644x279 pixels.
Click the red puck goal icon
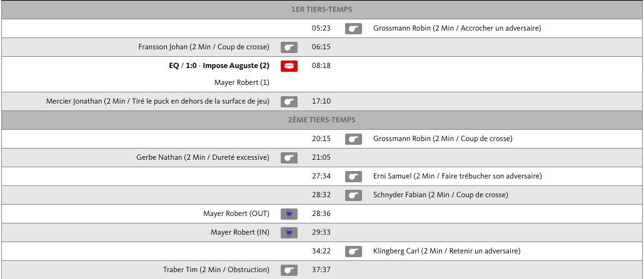click(x=289, y=66)
